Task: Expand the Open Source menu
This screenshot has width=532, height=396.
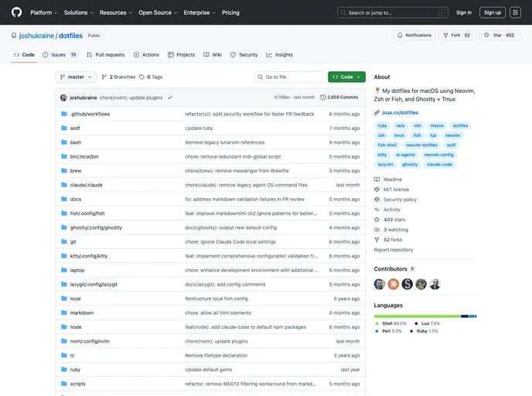Action: pos(158,12)
